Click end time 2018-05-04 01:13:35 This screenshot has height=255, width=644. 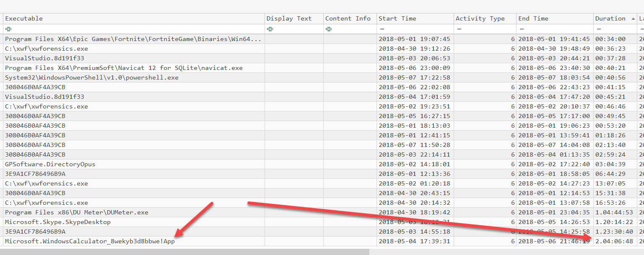click(554, 155)
